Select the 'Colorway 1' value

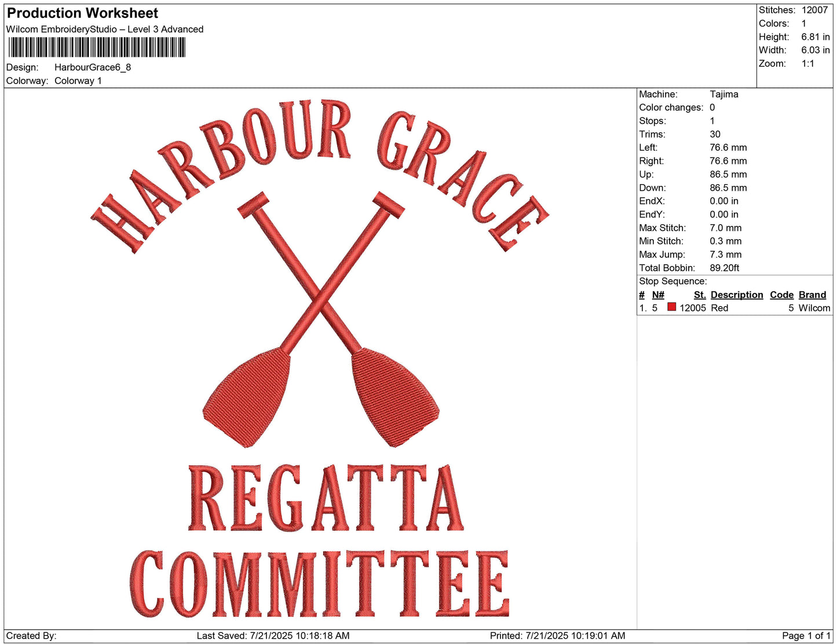click(78, 80)
